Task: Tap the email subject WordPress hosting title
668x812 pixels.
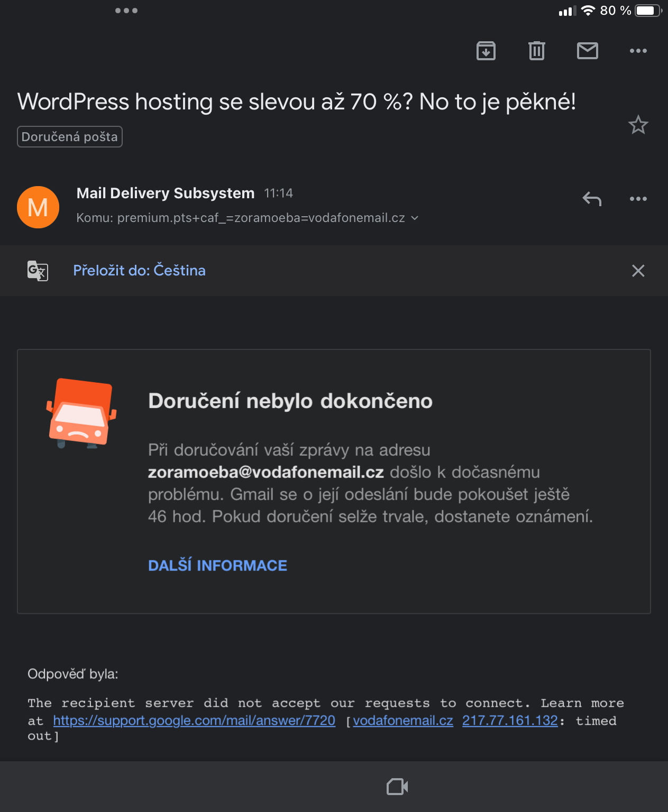Action: point(297,101)
